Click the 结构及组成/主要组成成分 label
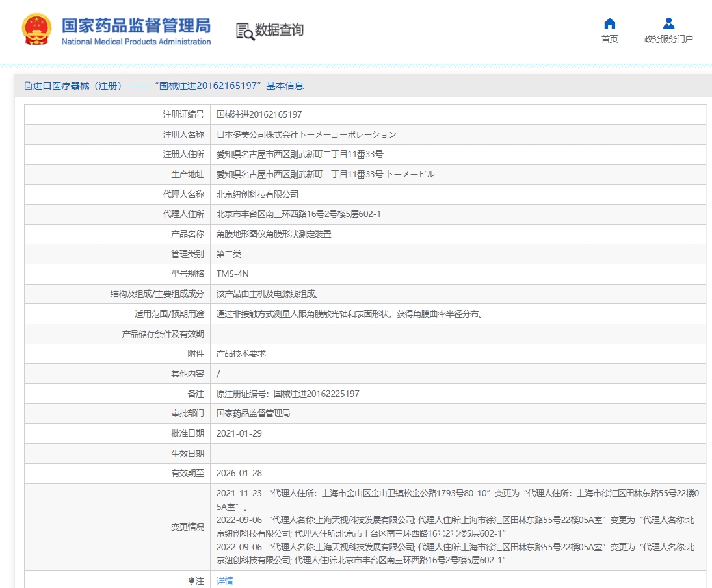 click(157, 294)
